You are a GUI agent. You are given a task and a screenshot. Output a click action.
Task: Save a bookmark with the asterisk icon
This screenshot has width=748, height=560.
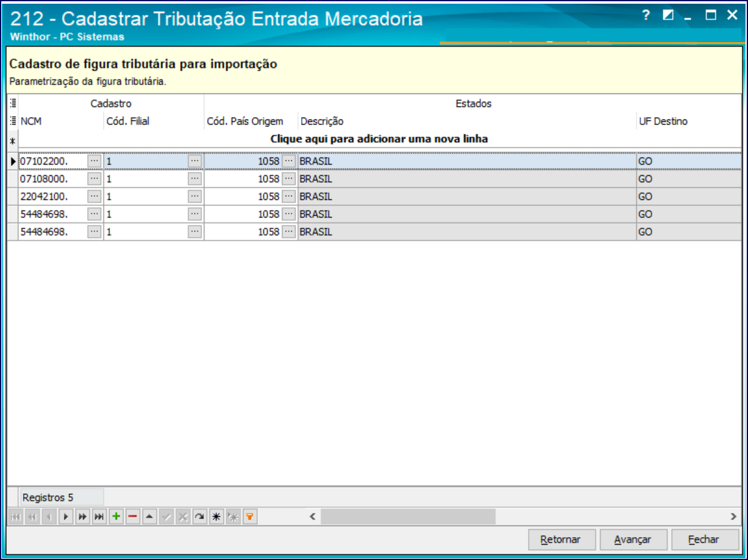[216, 517]
